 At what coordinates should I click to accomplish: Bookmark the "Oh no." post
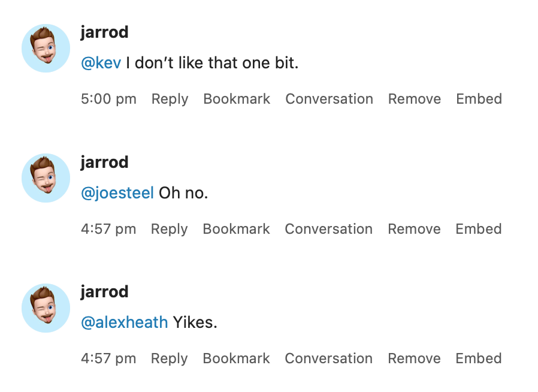(236, 229)
